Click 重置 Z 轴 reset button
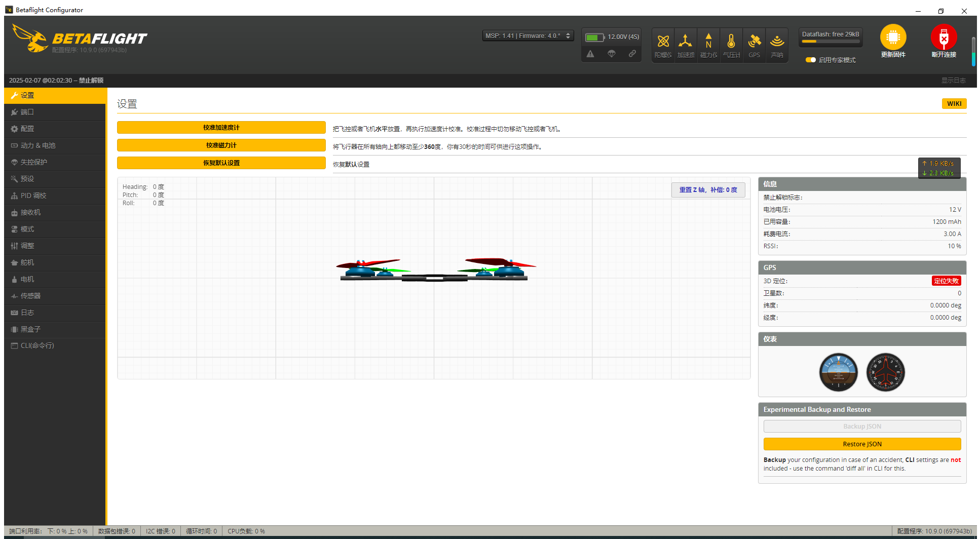980x539 pixels. (x=708, y=190)
